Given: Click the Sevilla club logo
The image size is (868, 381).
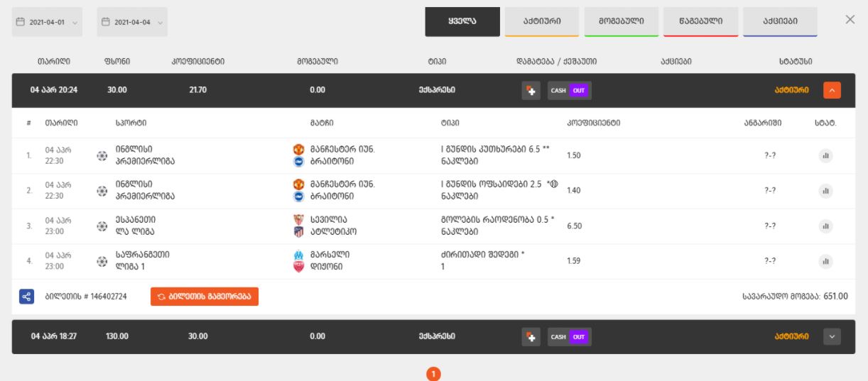Looking at the screenshot, I should tap(298, 220).
